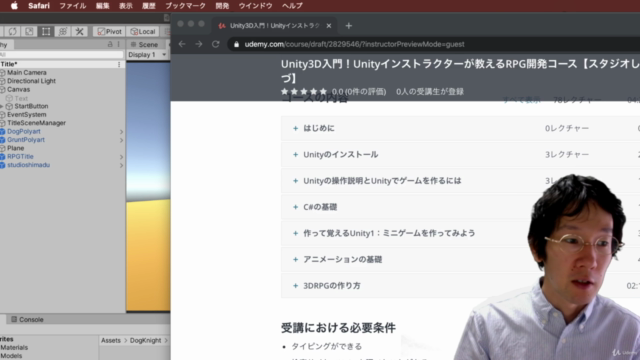Viewport: 640px width, 360px height.
Task: Open the ヘルプ menu
Action: 292,6
